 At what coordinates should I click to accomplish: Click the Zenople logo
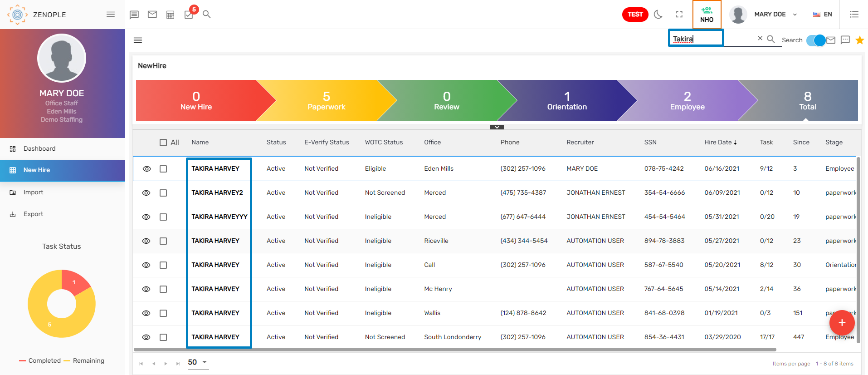17,15
